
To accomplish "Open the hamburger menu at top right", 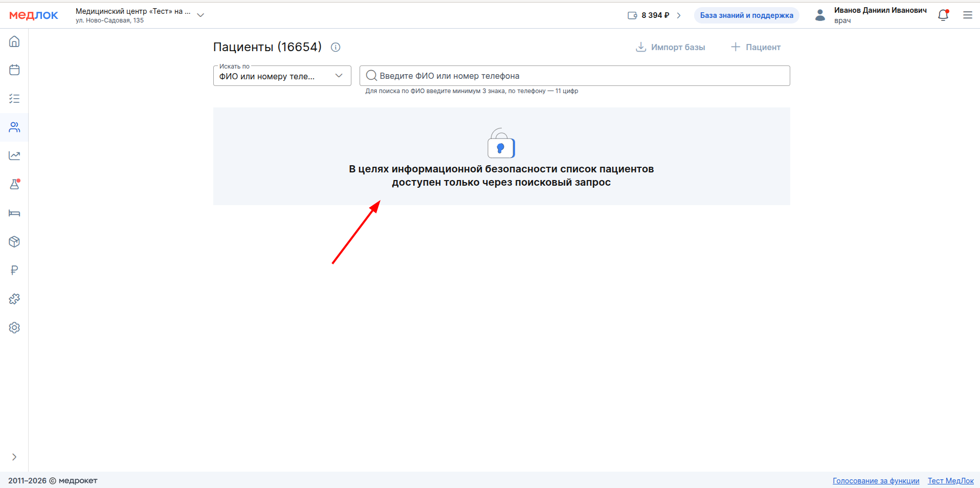I will [967, 15].
